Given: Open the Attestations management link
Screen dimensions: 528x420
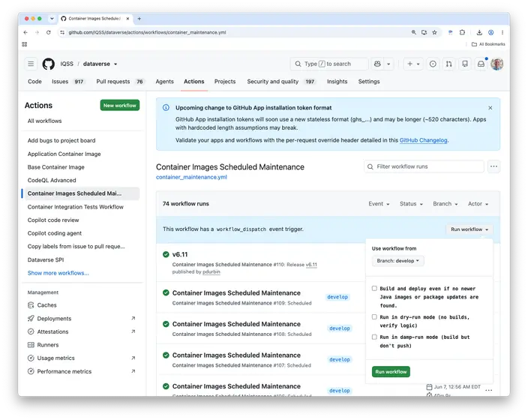Looking at the screenshot, I should click(52, 331).
